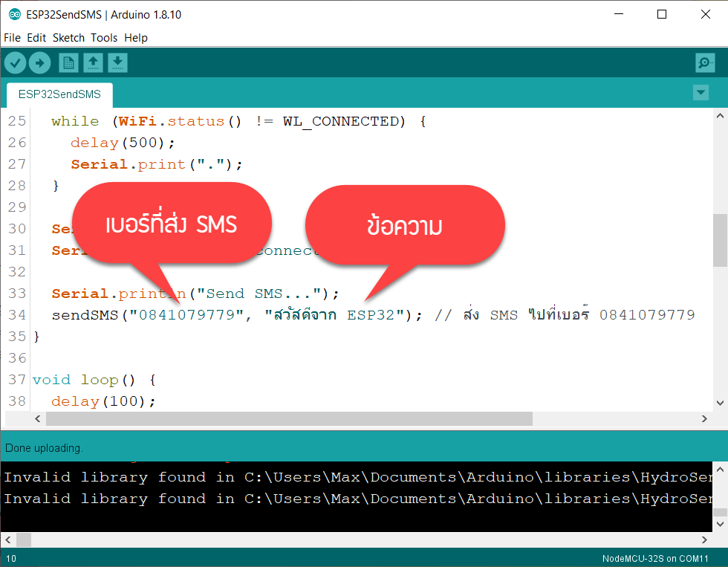
Task: Open the Serial Monitor magnifier icon
Action: (705, 62)
